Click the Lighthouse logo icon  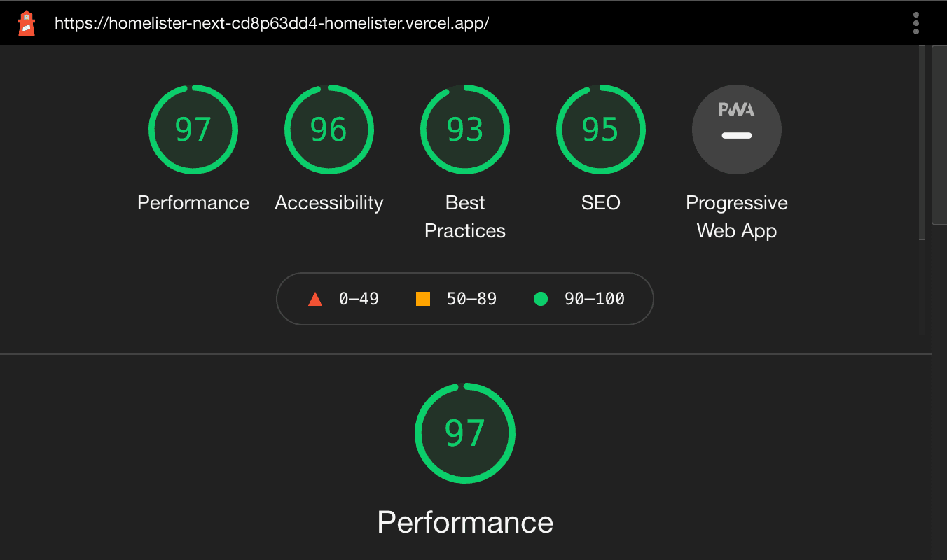(27, 23)
